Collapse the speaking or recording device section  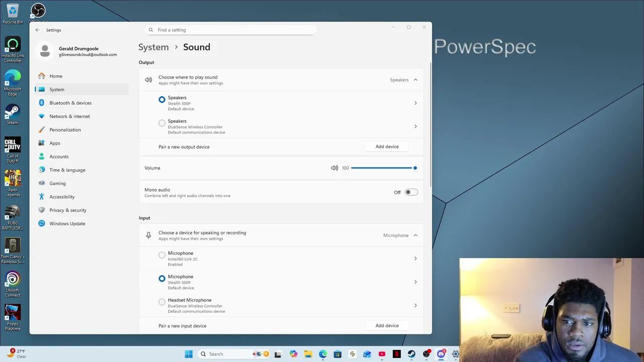[x=416, y=235]
